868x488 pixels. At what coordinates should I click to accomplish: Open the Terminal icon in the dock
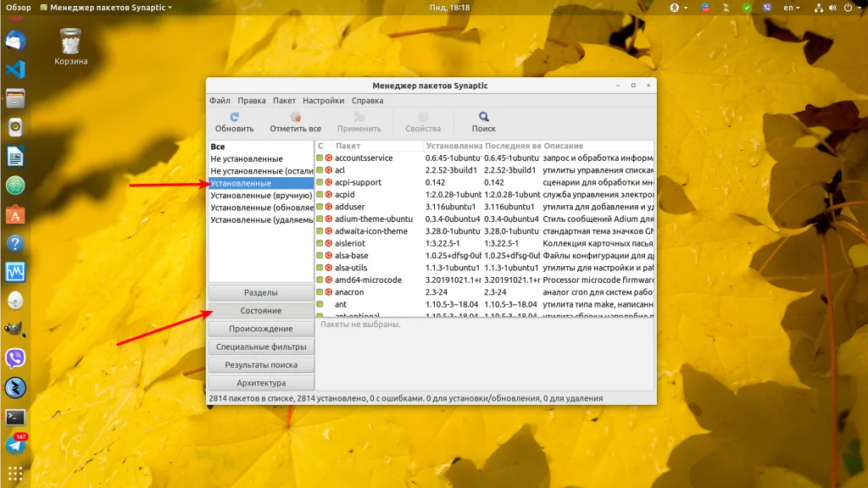point(15,416)
